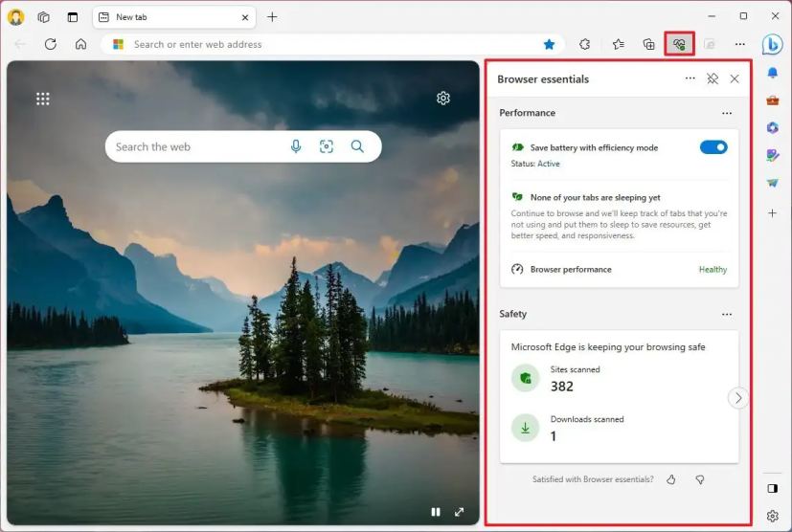Open Bing Copilot sidebar button

click(x=772, y=44)
